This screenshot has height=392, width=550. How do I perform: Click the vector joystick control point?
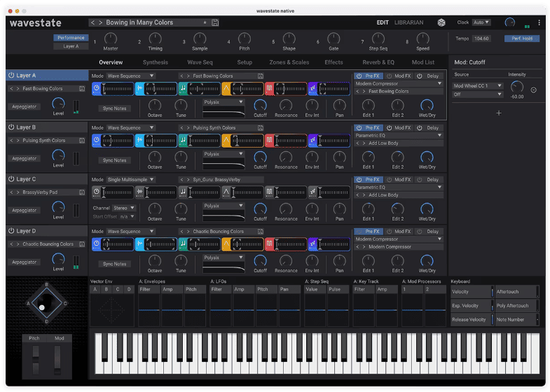tap(42, 307)
